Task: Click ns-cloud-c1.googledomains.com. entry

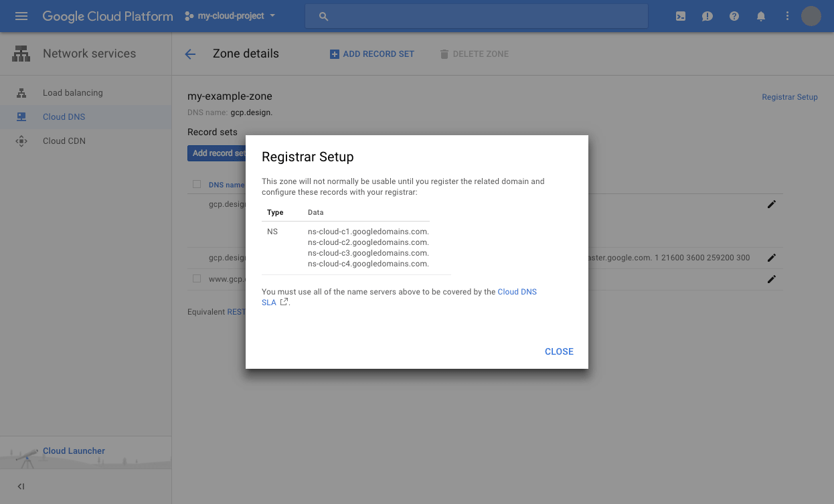Action: tap(368, 232)
